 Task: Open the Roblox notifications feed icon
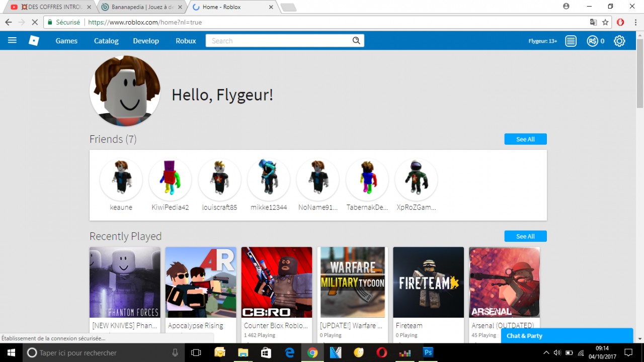pos(571,41)
